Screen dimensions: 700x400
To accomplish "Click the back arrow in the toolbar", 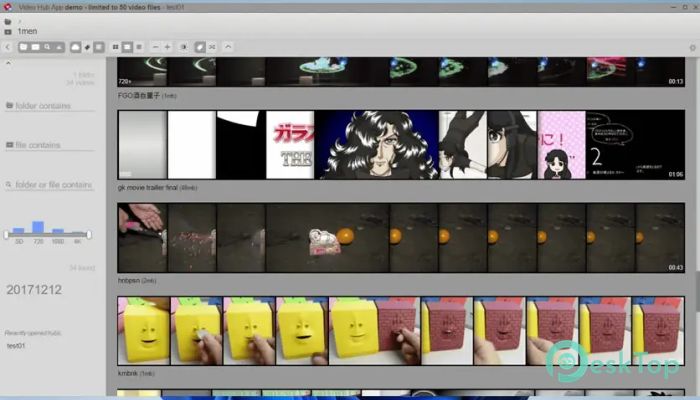I will (8, 47).
